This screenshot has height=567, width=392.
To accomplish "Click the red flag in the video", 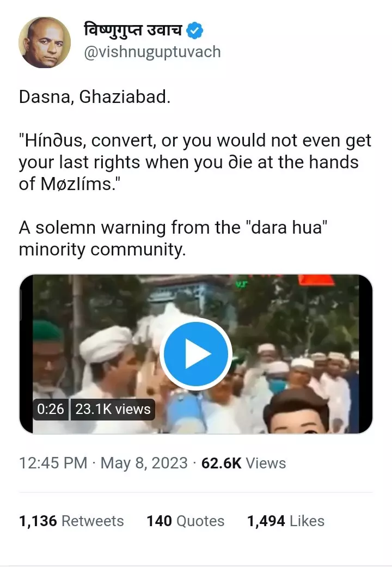I will 316,281.
